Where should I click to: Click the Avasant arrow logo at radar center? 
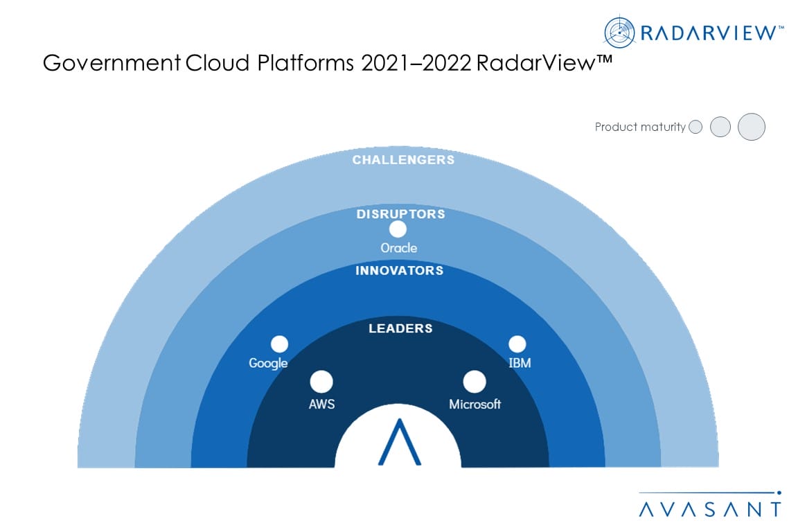point(398,442)
